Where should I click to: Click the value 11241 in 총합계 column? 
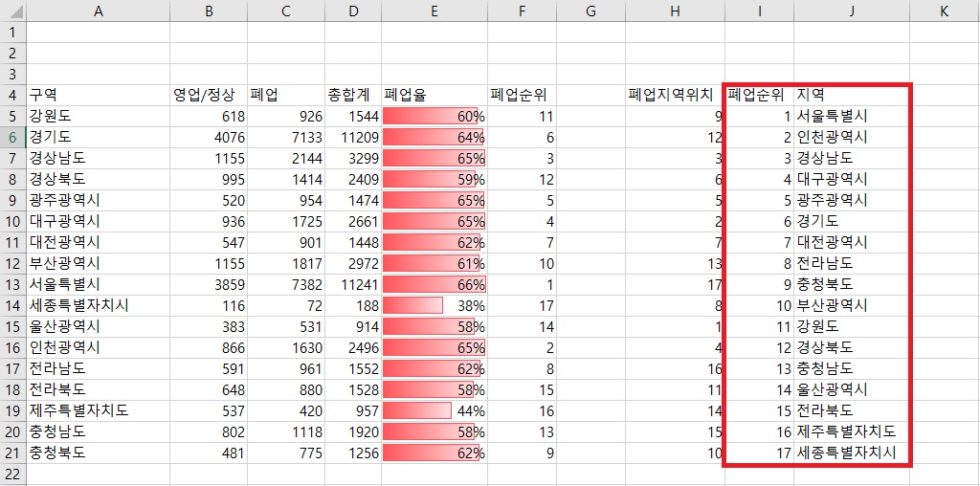[358, 285]
